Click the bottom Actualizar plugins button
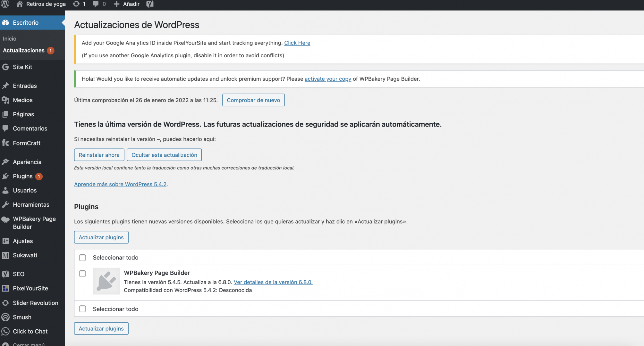 [101, 328]
